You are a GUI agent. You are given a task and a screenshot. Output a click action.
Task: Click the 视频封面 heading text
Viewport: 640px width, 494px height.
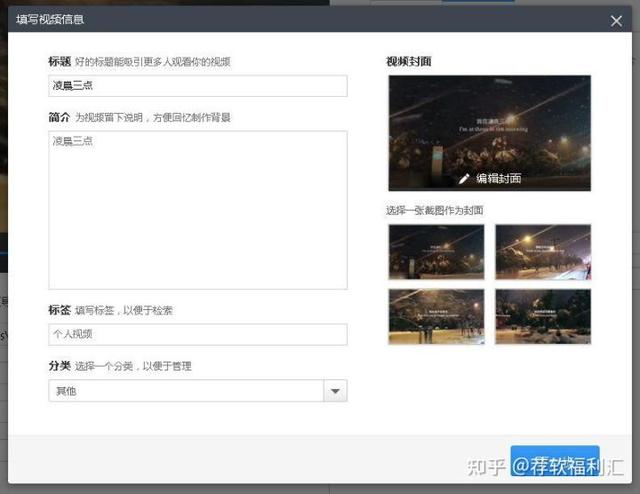click(x=409, y=61)
